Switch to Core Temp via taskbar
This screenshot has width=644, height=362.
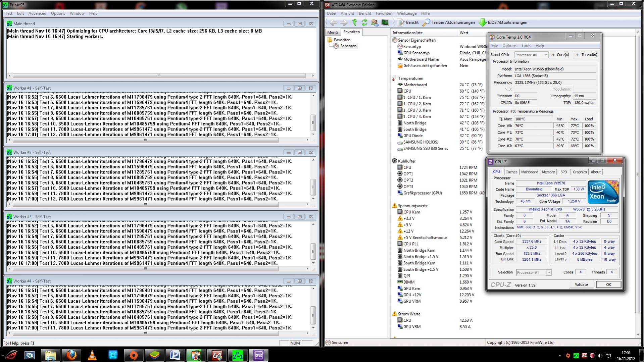tap(196, 355)
